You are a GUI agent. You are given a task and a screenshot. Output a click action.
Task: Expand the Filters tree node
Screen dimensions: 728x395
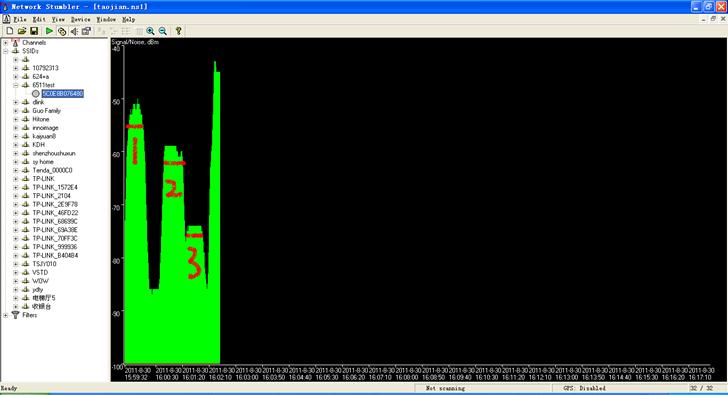click(x=6, y=315)
